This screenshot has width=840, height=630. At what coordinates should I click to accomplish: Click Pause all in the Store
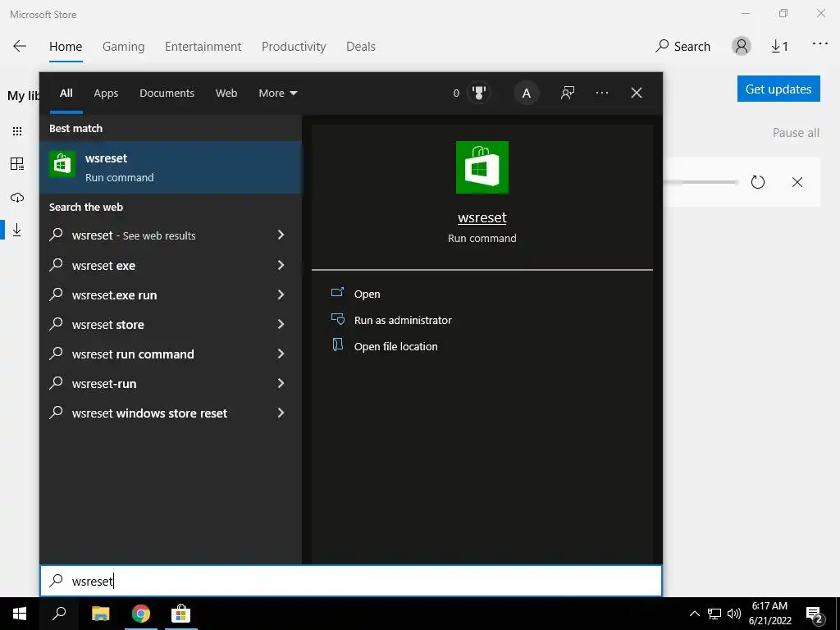(x=796, y=133)
